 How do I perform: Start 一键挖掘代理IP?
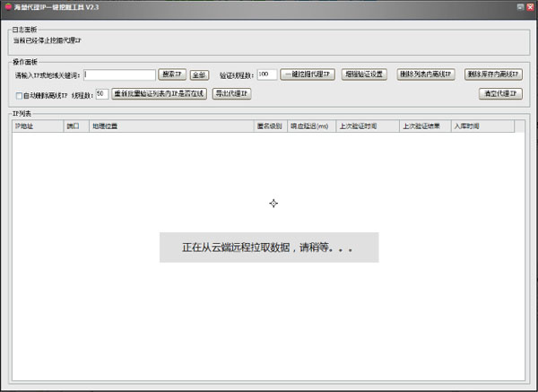click(308, 74)
